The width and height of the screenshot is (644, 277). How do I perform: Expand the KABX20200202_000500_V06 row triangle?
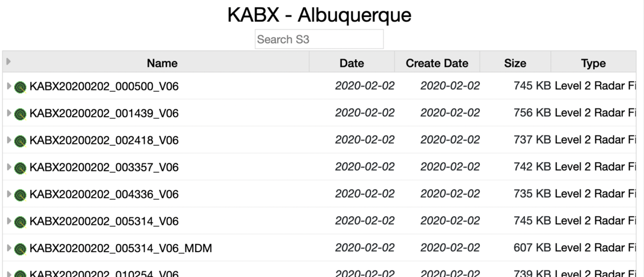tap(9, 86)
